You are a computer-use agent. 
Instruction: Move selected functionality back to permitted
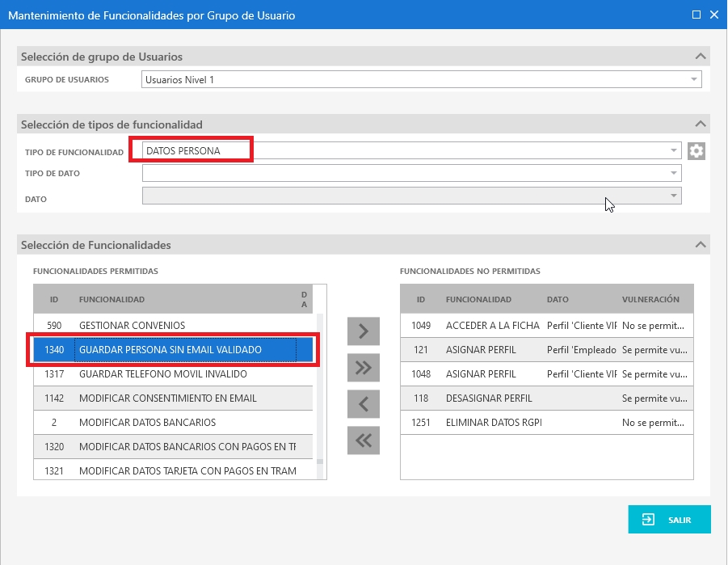point(364,404)
